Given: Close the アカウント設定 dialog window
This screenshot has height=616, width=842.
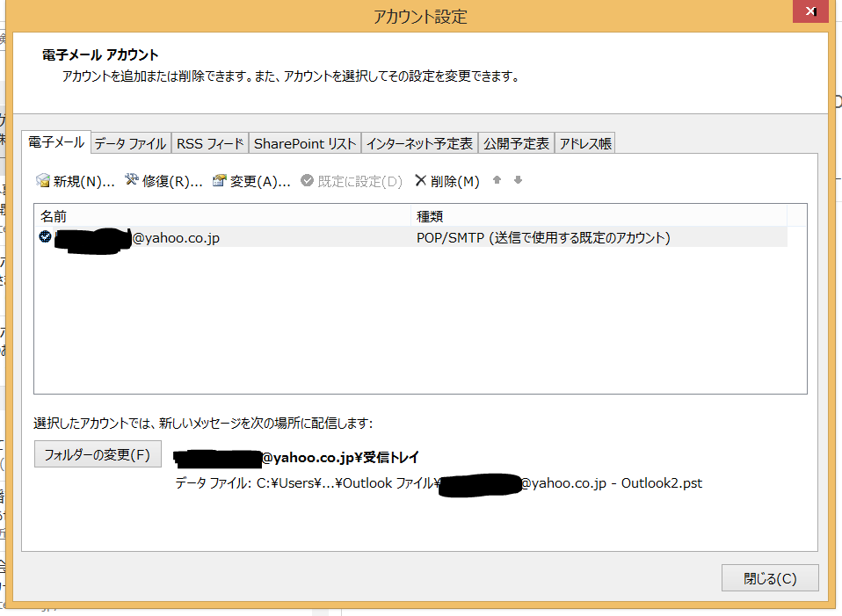Looking at the screenshot, I should pos(811,11).
